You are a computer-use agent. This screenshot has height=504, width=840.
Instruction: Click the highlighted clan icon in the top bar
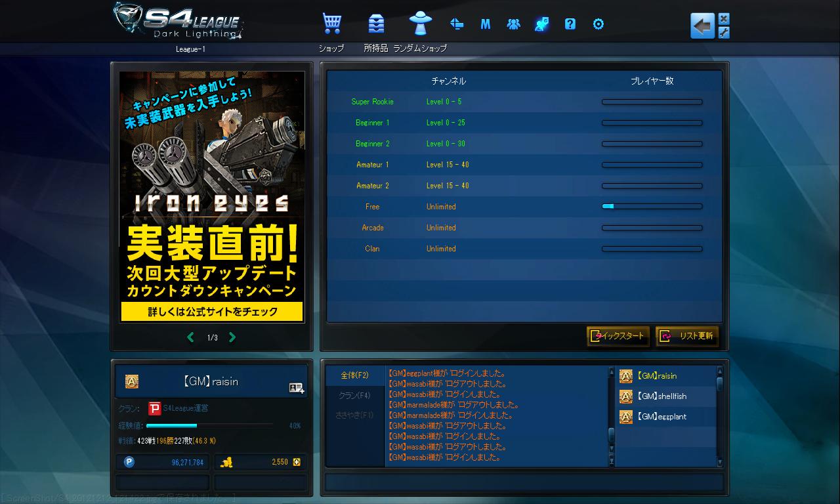[x=542, y=24]
